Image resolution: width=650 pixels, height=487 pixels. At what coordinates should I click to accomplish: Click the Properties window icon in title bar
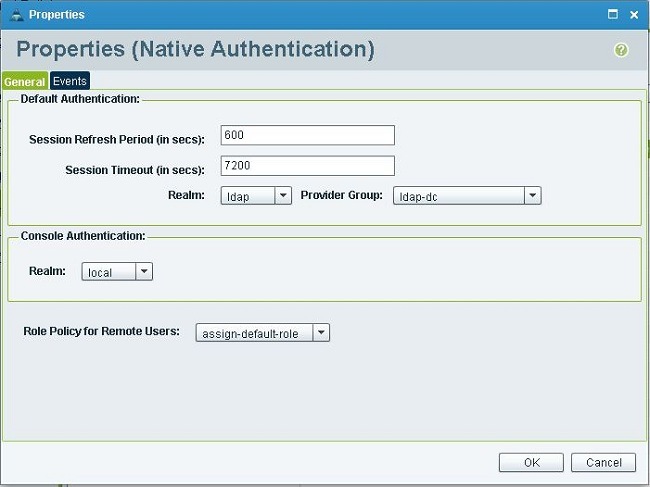pos(15,15)
